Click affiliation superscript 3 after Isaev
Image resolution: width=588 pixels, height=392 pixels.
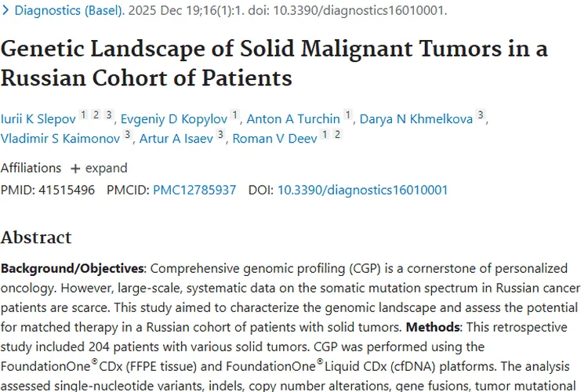click(x=221, y=136)
